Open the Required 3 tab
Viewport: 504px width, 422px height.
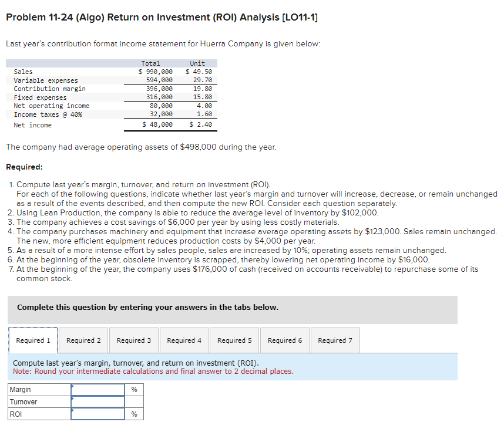(134, 340)
